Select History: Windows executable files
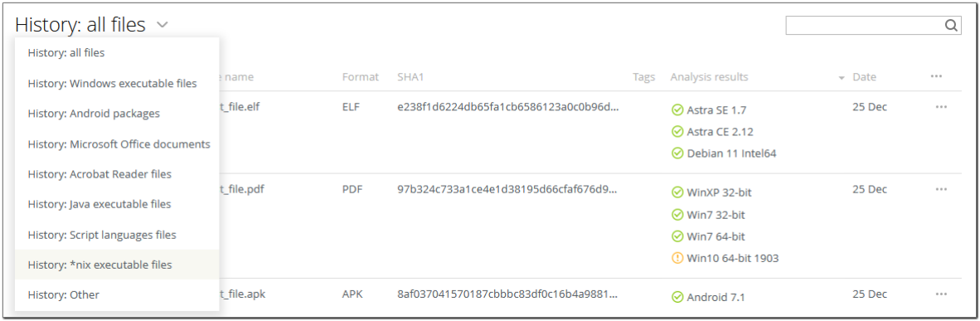The width and height of the screenshot is (980, 321). (113, 83)
